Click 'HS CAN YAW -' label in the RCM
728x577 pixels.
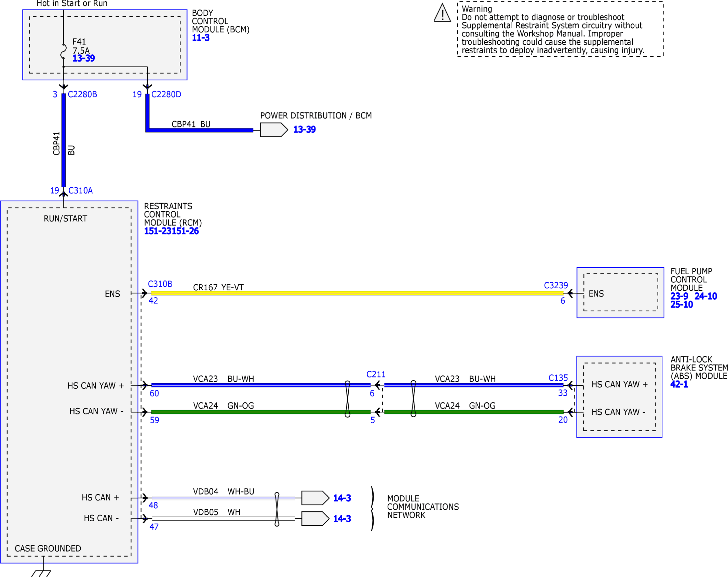96,411
